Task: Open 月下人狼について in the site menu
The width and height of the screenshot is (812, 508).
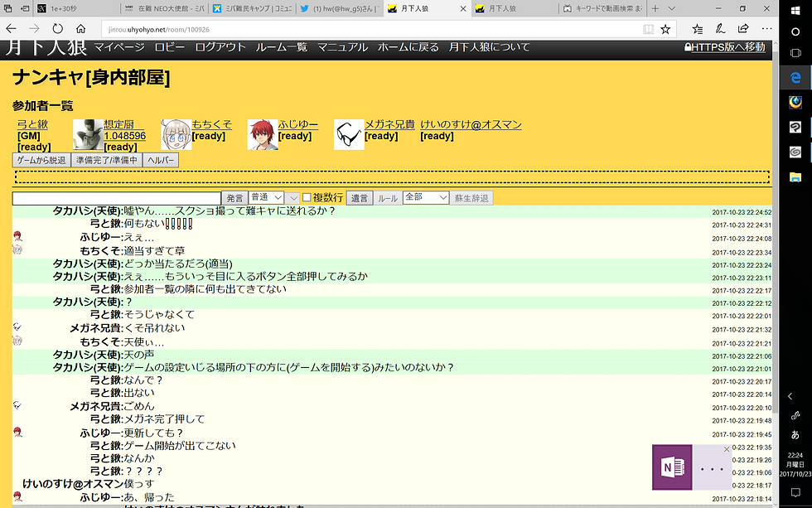Action: click(x=489, y=47)
